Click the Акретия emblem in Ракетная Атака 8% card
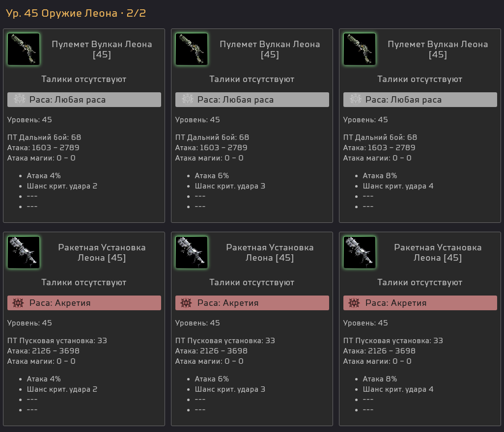The height and width of the screenshot is (432, 504). [354, 303]
